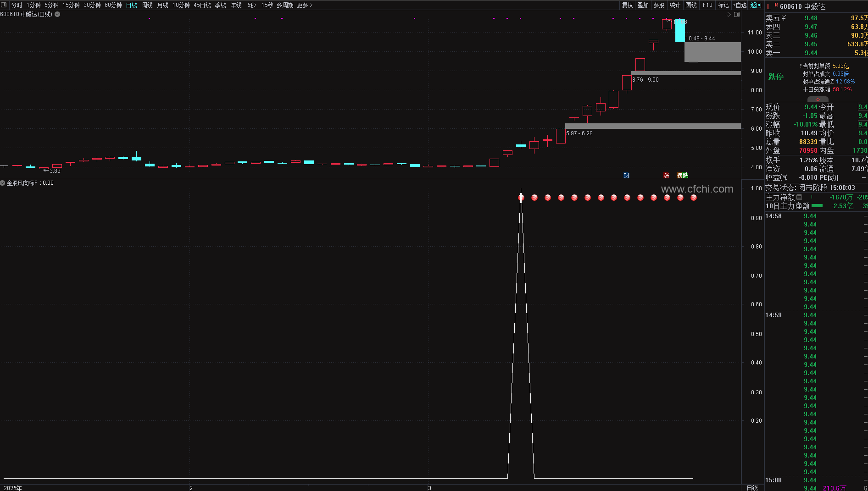Expand the 更多 more periods menu

(305, 5)
